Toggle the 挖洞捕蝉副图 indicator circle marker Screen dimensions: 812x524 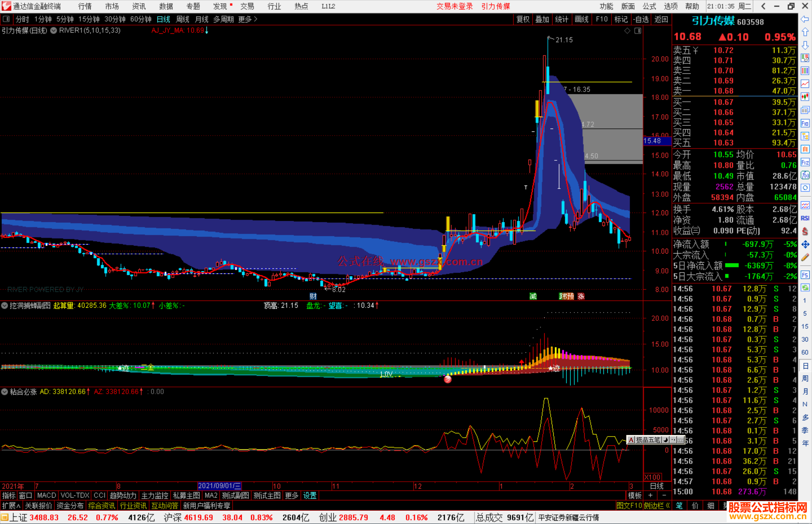[5, 306]
